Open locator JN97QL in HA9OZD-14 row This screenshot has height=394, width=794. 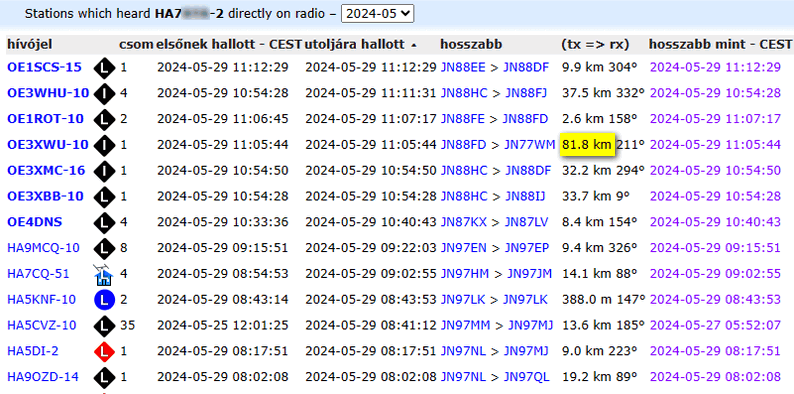click(527, 377)
